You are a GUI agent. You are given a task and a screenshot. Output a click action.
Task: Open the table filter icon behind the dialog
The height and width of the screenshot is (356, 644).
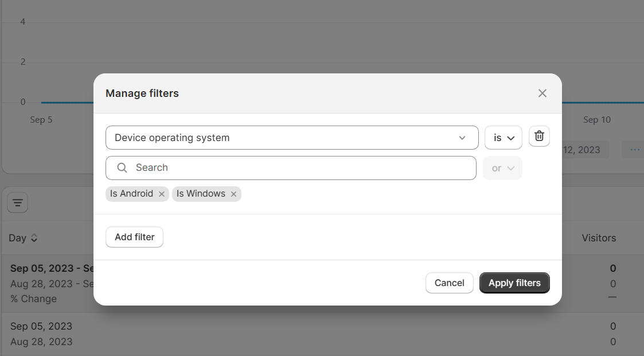pos(18,202)
